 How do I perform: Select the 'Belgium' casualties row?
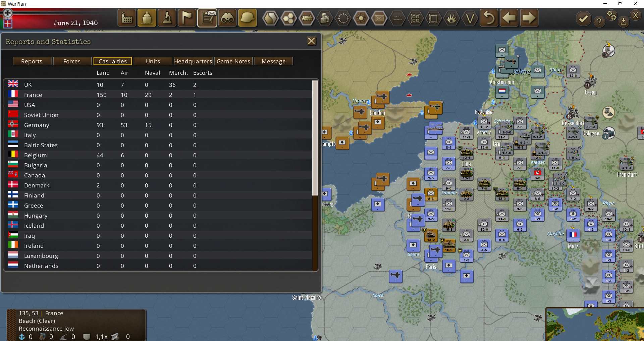point(159,155)
